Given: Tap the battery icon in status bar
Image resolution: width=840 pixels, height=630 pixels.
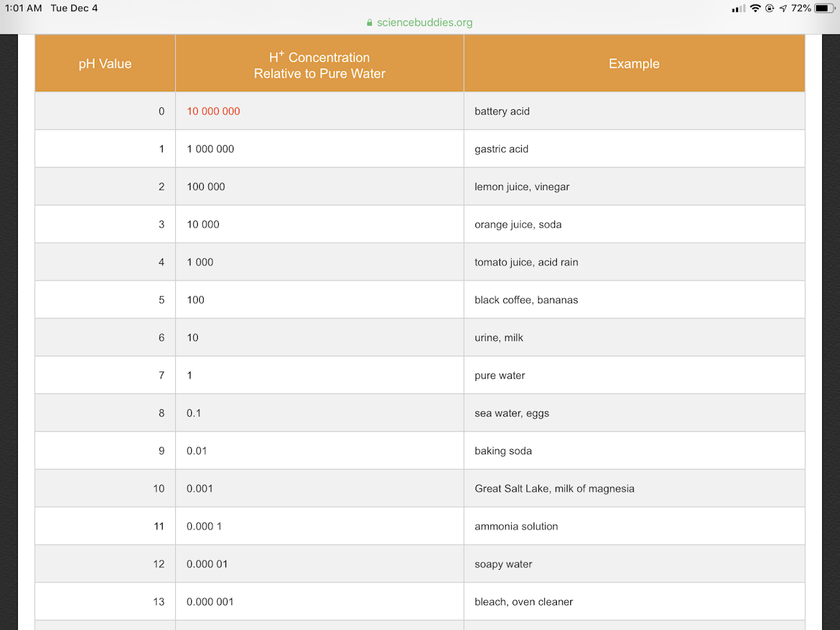Looking at the screenshot, I should coord(824,9).
